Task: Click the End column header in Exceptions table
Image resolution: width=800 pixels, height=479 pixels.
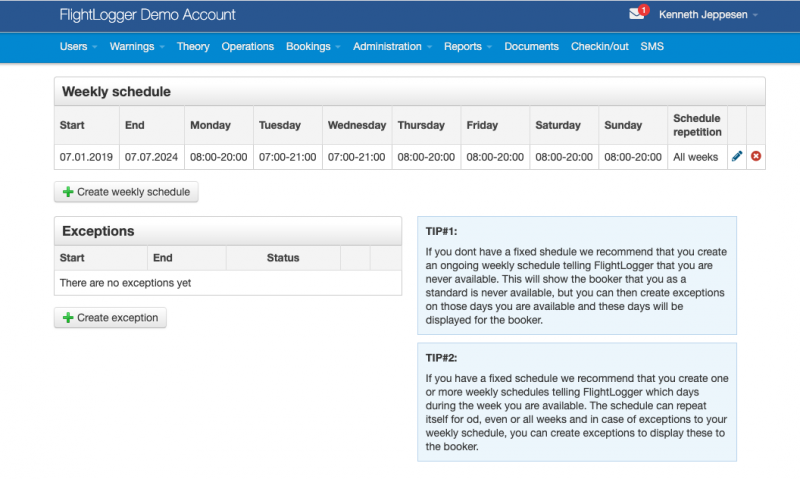Action: (x=187, y=258)
